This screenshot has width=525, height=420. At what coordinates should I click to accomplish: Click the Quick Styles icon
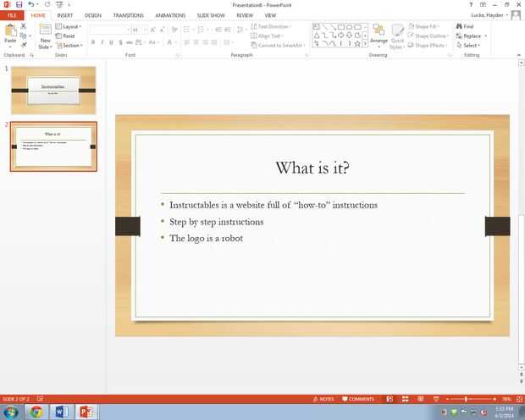pos(397,30)
